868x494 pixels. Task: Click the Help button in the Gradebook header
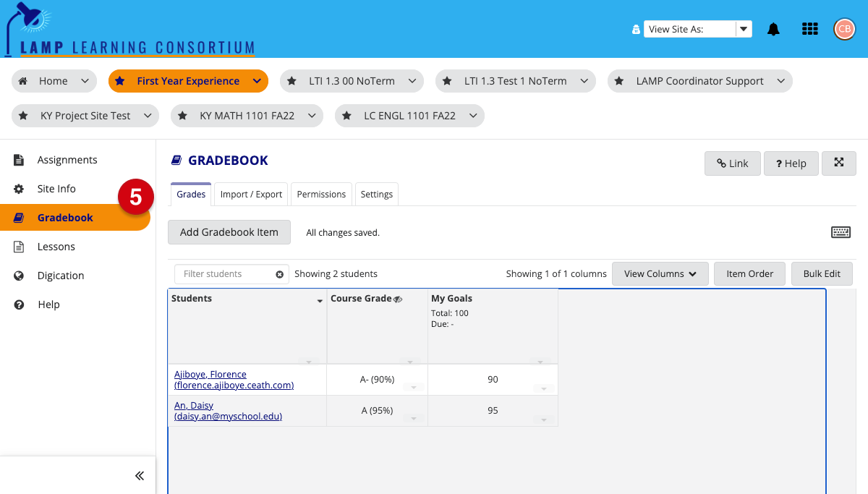point(791,163)
